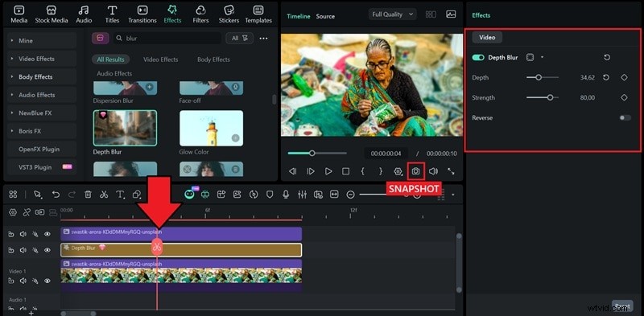Image resolution: width=644 pixels, height=316 pixels.
Task: Click the preview playback progress slider
Action: 317,153
